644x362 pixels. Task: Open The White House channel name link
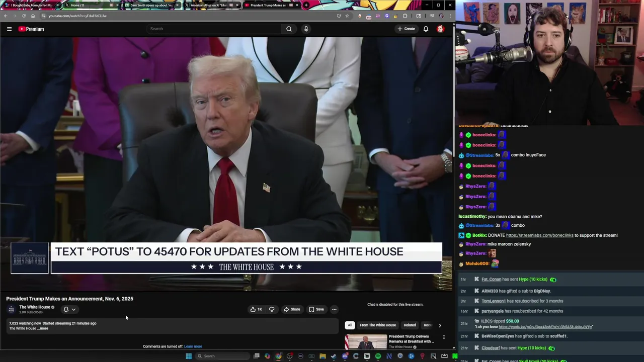point(35,307)
